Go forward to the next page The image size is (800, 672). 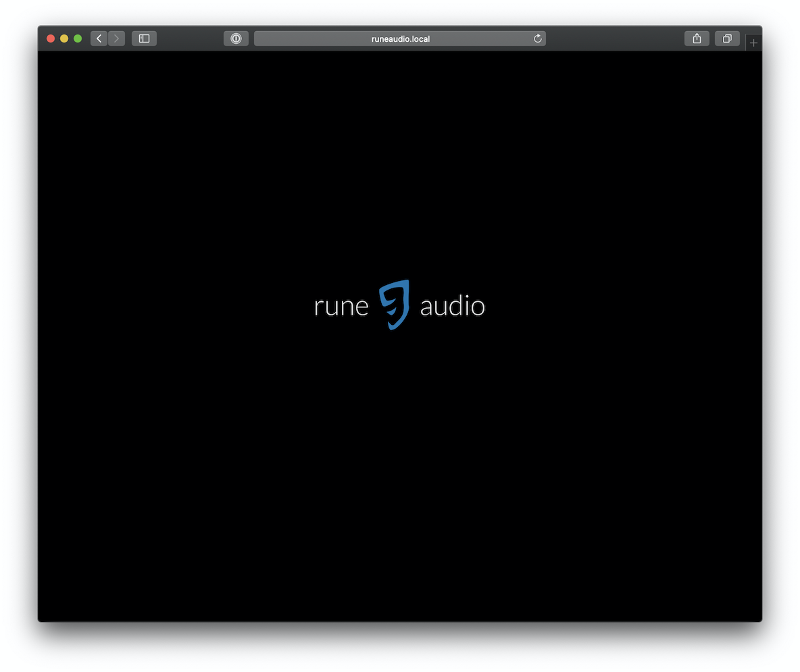point(116,38)
